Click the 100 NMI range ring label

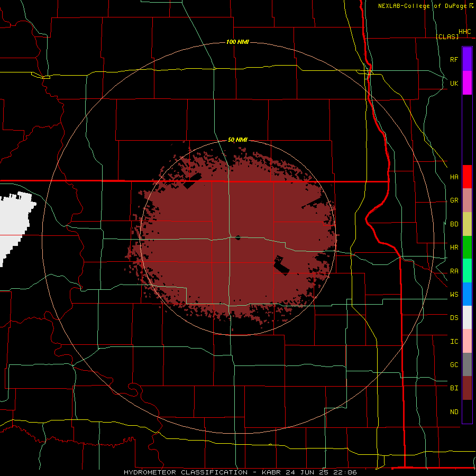237,42
